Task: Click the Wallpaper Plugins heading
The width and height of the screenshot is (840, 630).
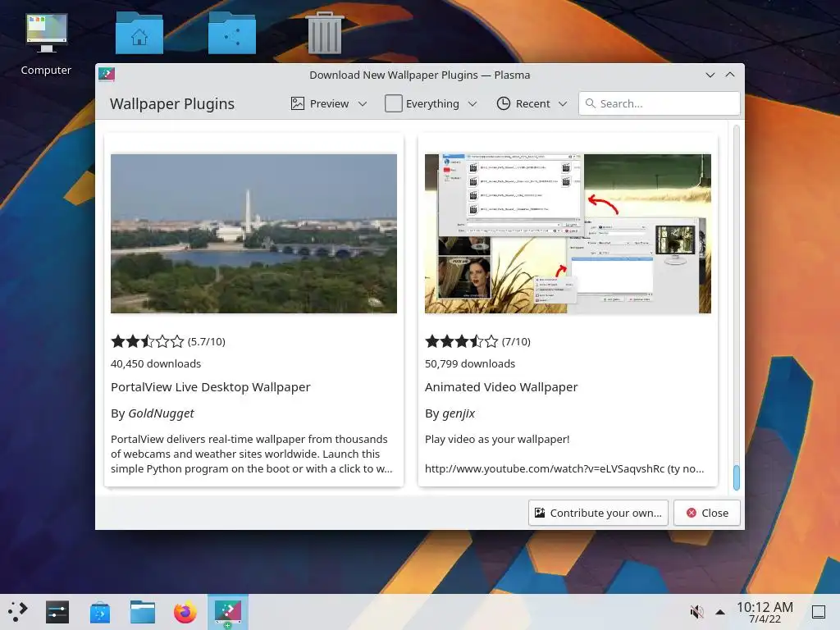Action: pos(172,104)
